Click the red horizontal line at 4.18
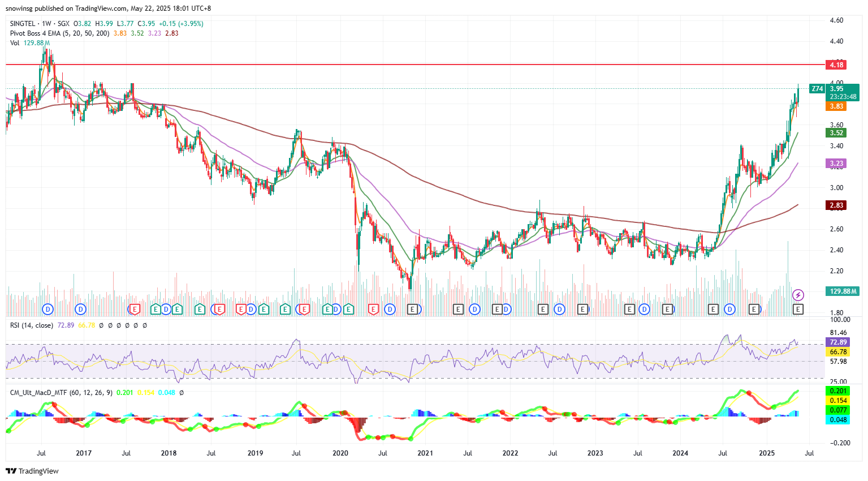The height and width of the screenshot is (481, 868). pos(416,65)
